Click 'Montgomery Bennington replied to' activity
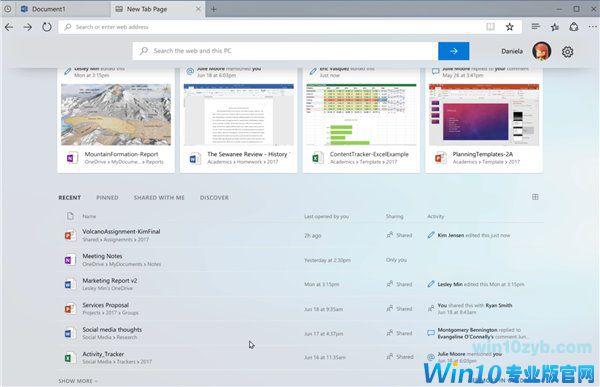This screenshot has width=600, height=387. (479, 330)
